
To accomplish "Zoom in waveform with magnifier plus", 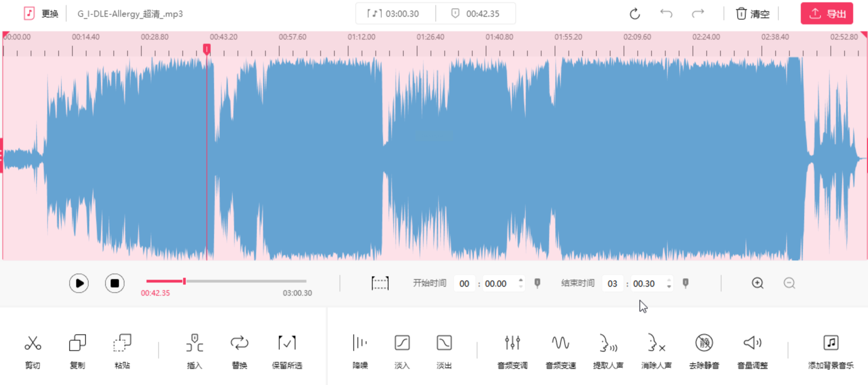I will click(x=757, y=283).
